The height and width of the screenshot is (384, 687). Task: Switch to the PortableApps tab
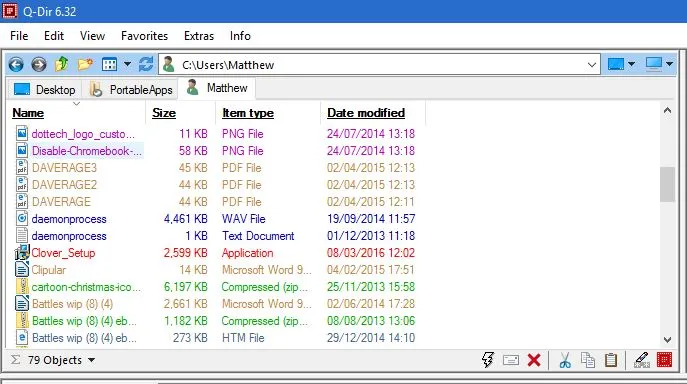tap(130, 89)
